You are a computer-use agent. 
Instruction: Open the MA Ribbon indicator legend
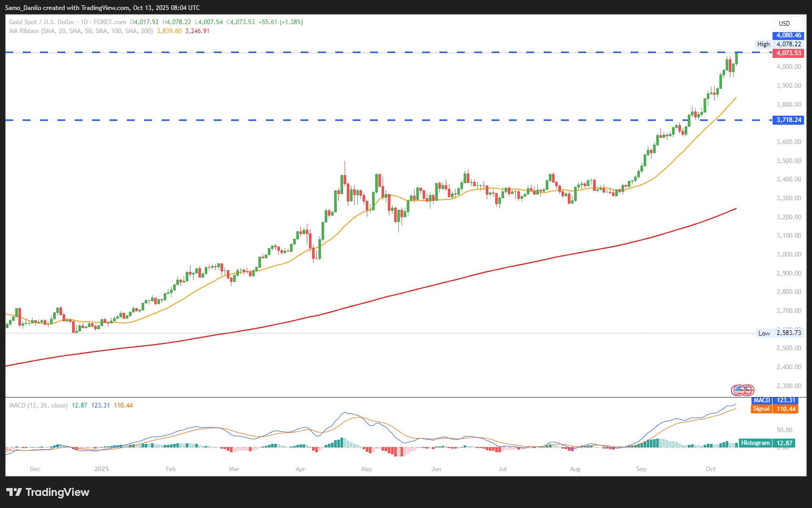[x=82, y=31]
